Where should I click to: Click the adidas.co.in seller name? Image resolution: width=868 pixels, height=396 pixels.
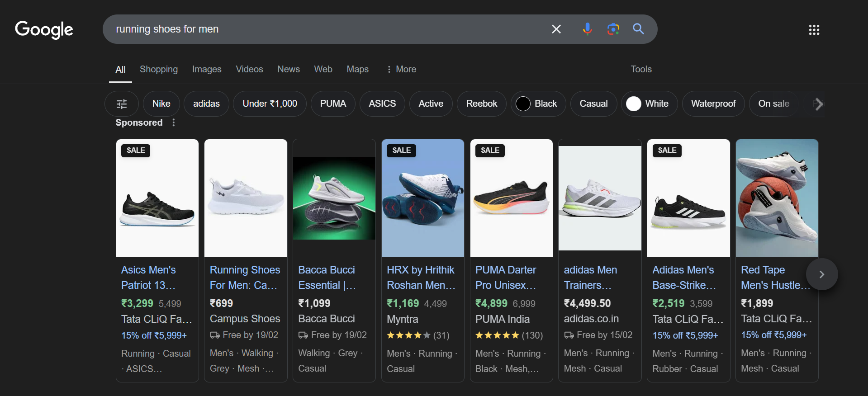(591, 319)
